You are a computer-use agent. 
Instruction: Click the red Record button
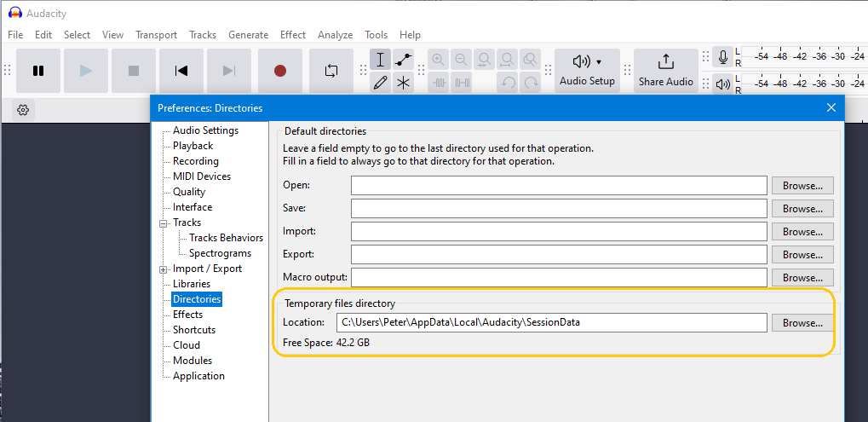tap(280, 71)
